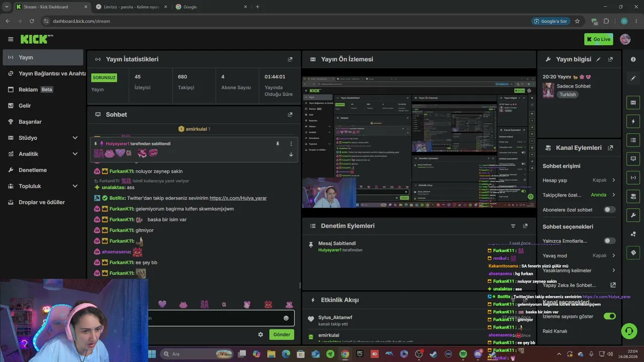
Task: Expand the pinned message with the down arrow
Action: [x=291, y=154]
